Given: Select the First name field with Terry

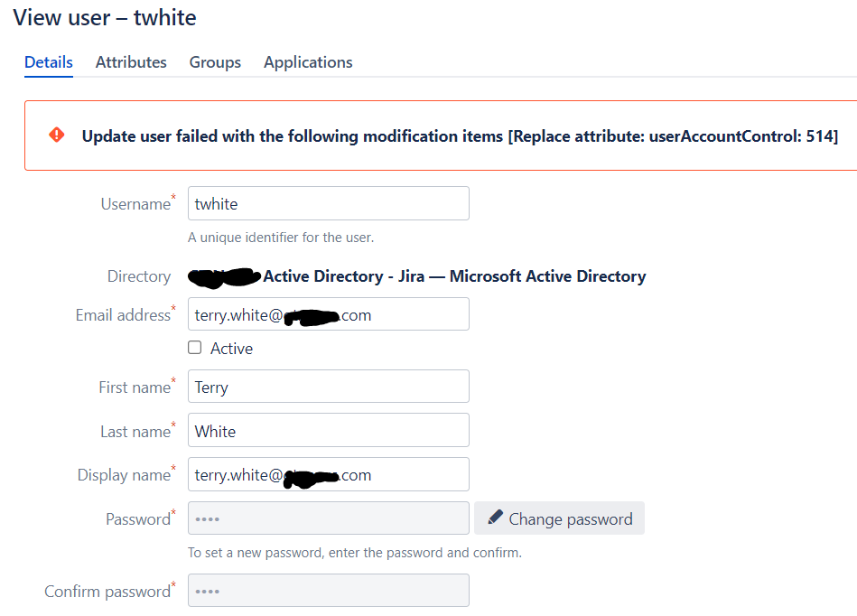Looking at the screenshot, I should pyautogui.click(x=329, y=387).
